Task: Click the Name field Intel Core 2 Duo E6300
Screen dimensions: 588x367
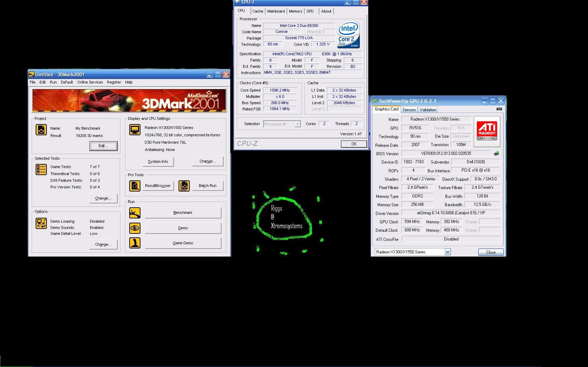Action: [x=299, y=26]
